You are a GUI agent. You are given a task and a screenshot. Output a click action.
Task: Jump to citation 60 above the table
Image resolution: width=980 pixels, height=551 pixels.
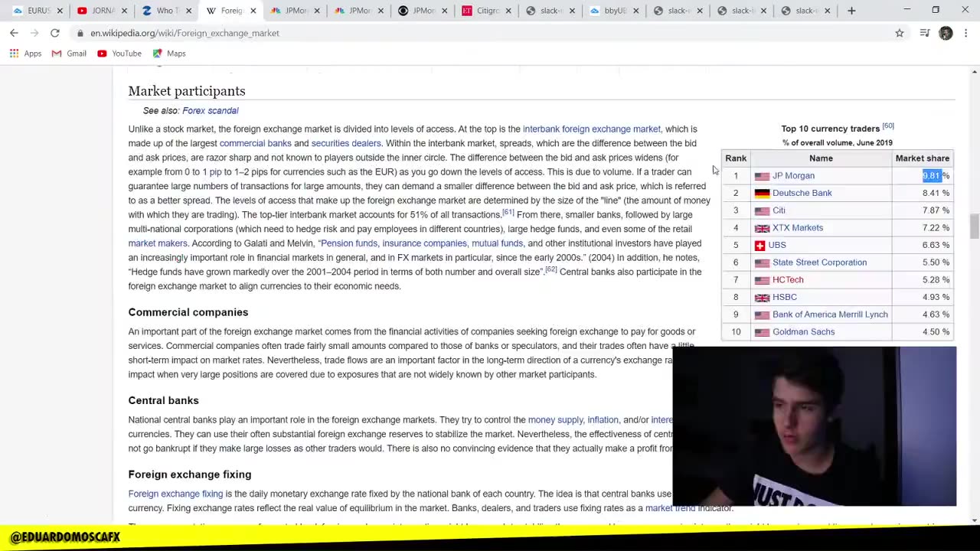point(887,126)
